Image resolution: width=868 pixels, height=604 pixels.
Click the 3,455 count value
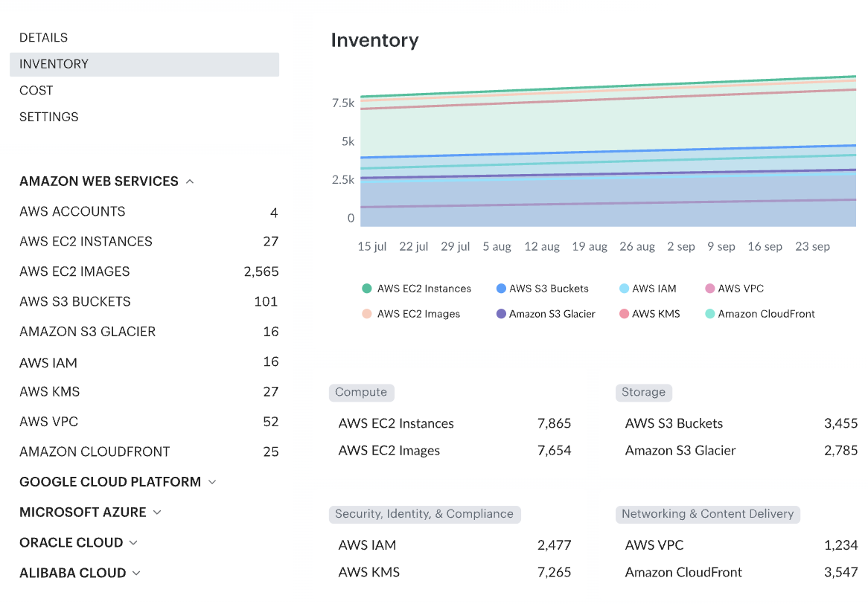click(x=841, y=424)
